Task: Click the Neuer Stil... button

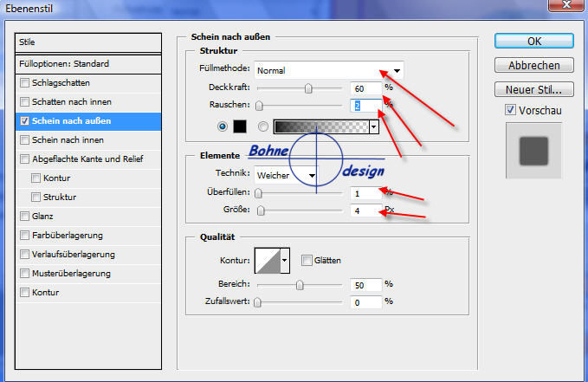Action: click(x=534, y=89)
